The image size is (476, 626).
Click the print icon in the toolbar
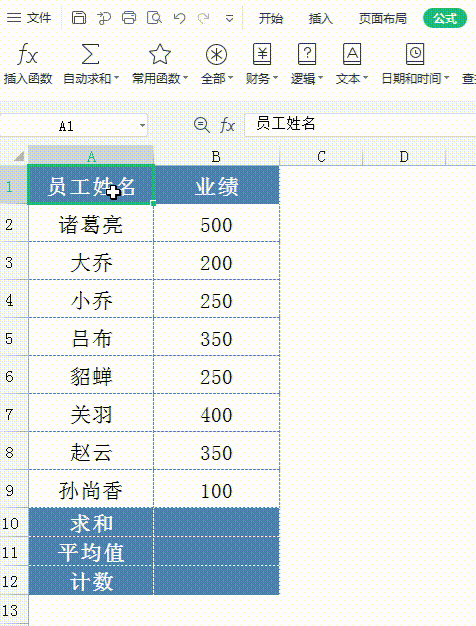129,18
